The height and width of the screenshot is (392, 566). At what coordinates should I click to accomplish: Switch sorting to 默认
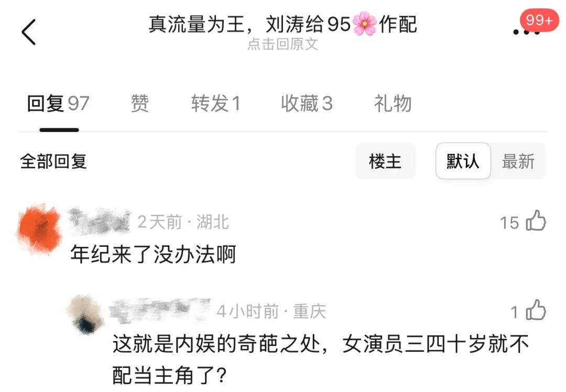463,161
